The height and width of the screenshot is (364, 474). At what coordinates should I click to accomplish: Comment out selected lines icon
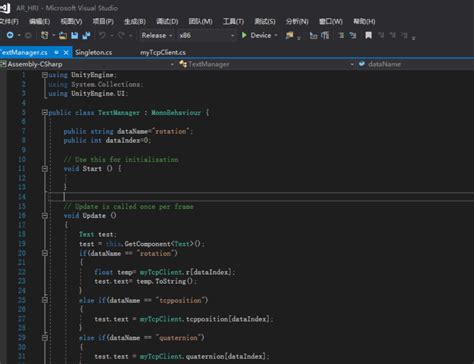[341, 35]
